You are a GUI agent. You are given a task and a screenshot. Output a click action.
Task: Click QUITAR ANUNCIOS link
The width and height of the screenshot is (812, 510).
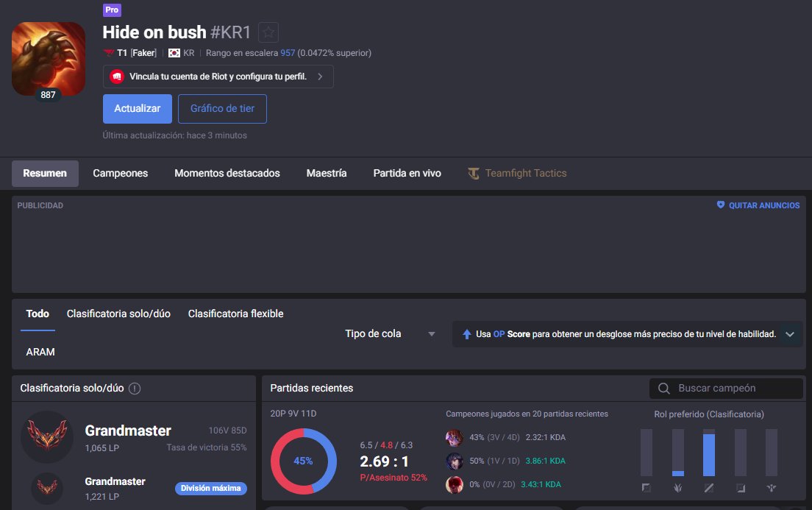click(x=764, y=206)
